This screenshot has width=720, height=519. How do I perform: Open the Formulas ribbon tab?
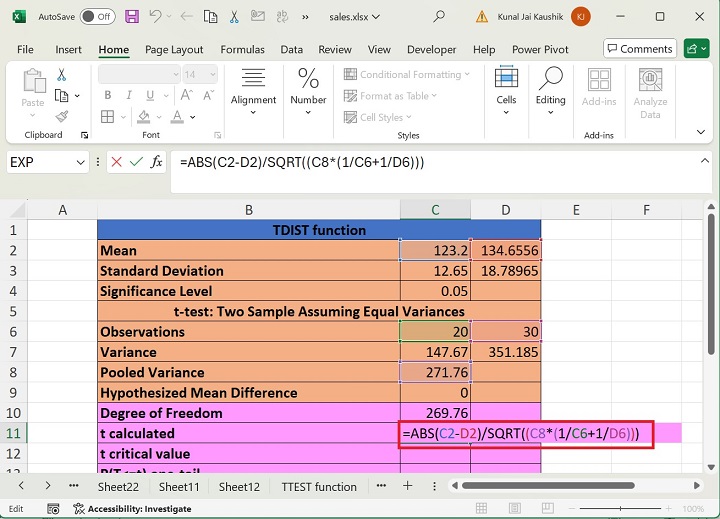pyautogui.click(x=242, y=50)
